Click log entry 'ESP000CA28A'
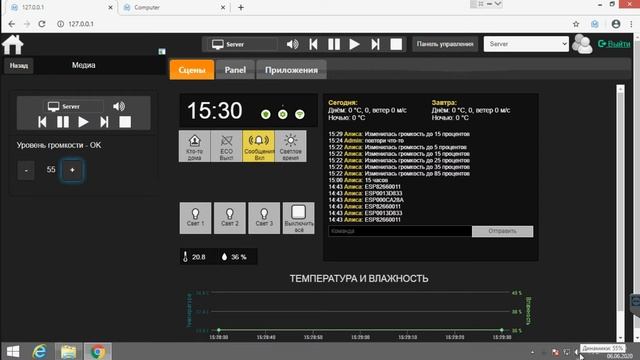This screenshot has width=640, height=360. coord(384,200)
